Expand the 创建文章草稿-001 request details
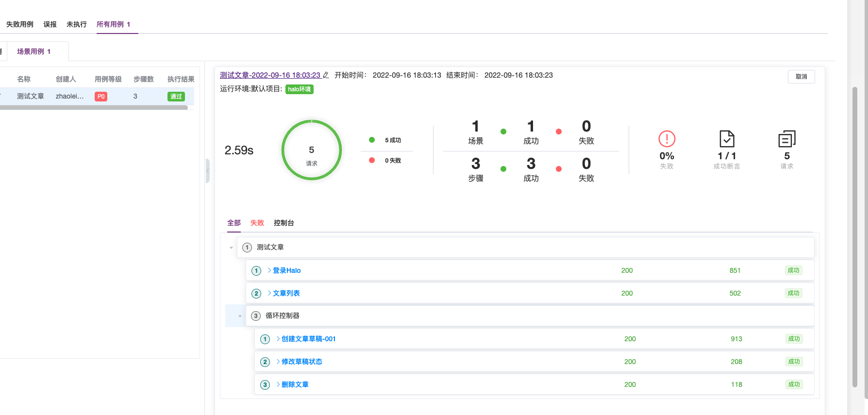Screen dimensions: 868x415 pos(278,339)
